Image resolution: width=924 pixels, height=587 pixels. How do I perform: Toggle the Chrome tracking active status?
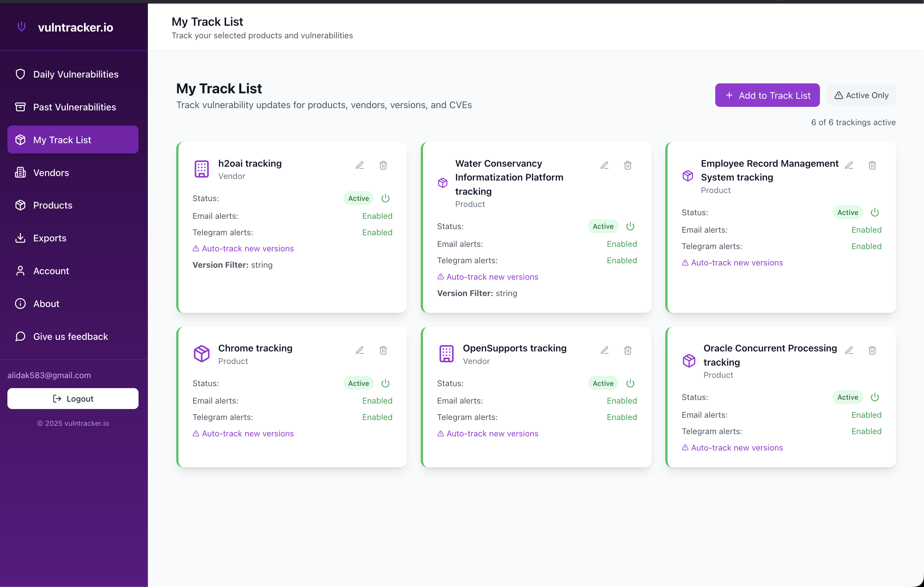385,383
